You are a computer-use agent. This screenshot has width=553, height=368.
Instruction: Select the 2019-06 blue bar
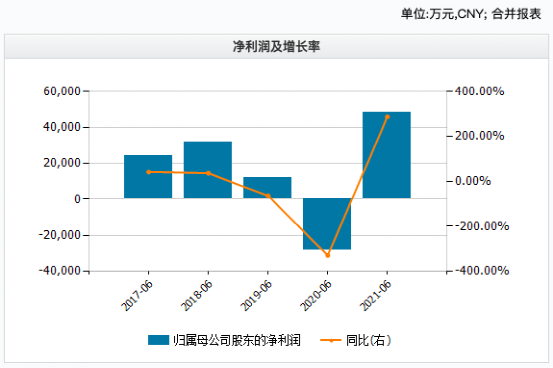point(267,187)
